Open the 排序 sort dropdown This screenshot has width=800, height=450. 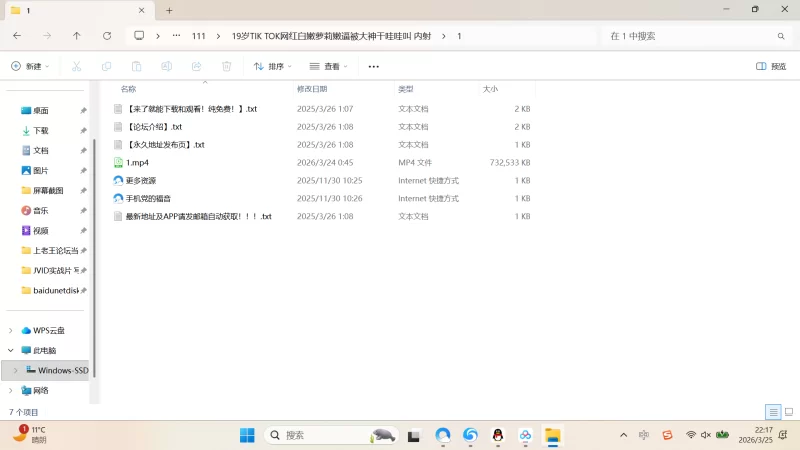point(273,66)
